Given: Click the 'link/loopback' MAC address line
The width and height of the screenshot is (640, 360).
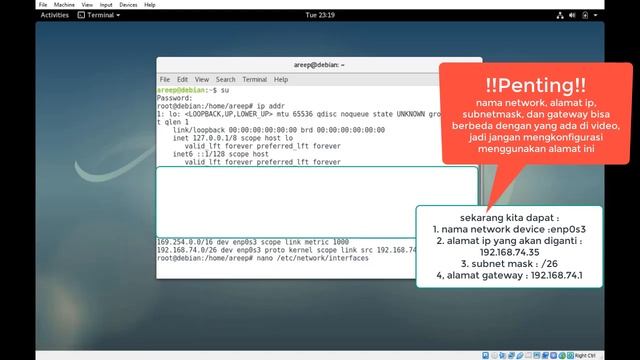Looking at the screenshot, I should pos(279,130).
